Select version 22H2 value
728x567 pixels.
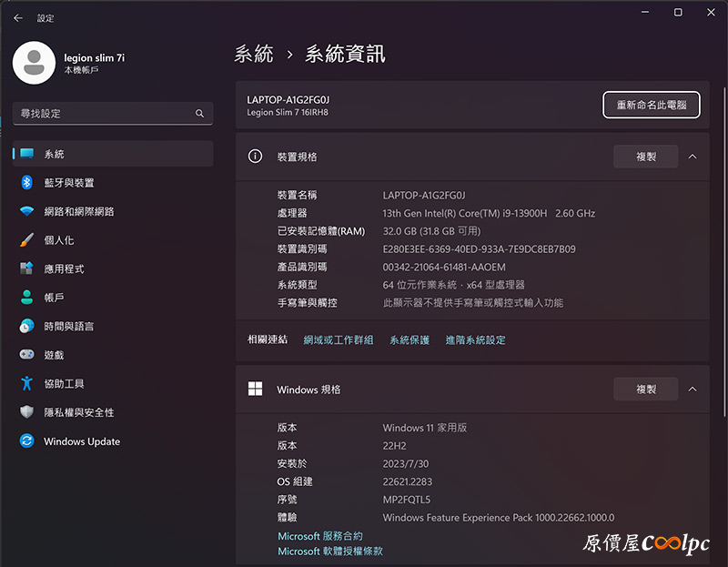pyautogui.click(x=394, y=446)
